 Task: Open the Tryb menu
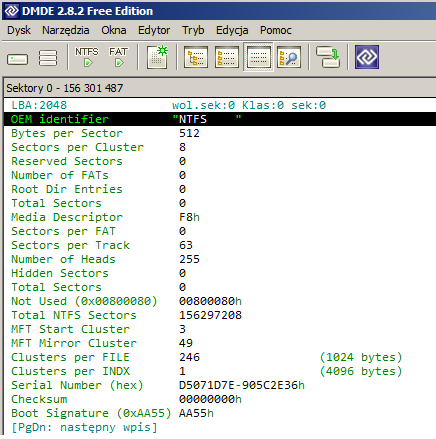tap(193, 30)
